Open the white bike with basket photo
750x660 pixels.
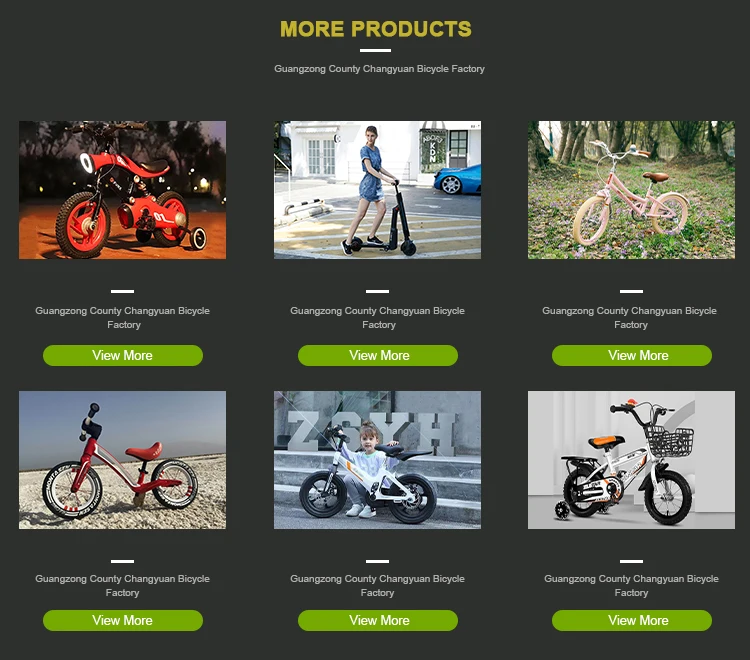pyautogui.click(x=631, y=460)
